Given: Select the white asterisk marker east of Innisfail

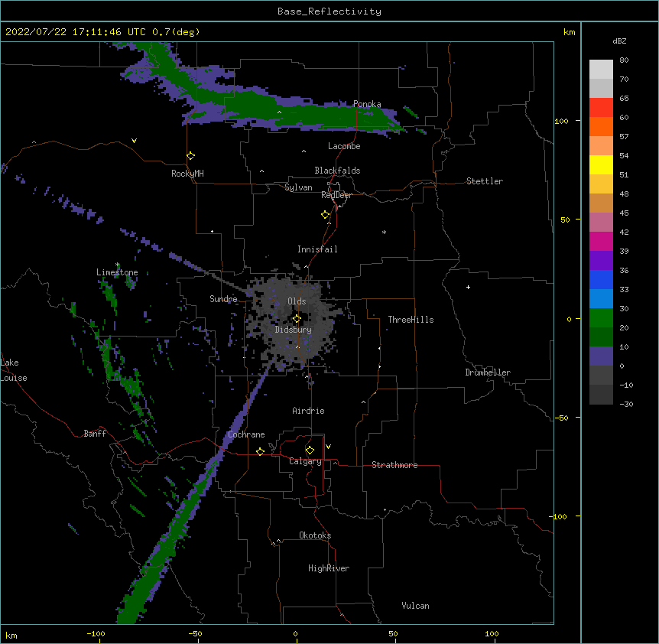Looking at the screenshot, I should click(x=384, y=233).
